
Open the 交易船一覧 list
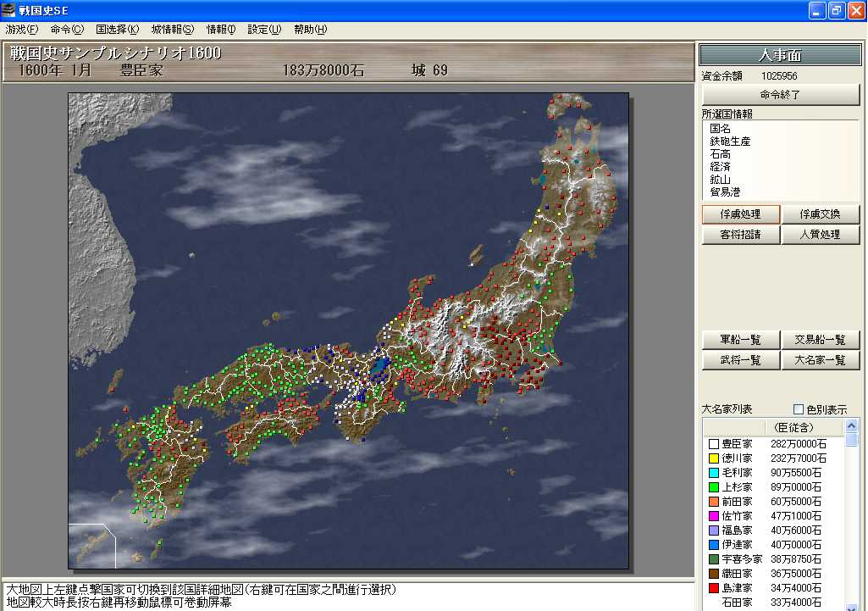[820, 340]
